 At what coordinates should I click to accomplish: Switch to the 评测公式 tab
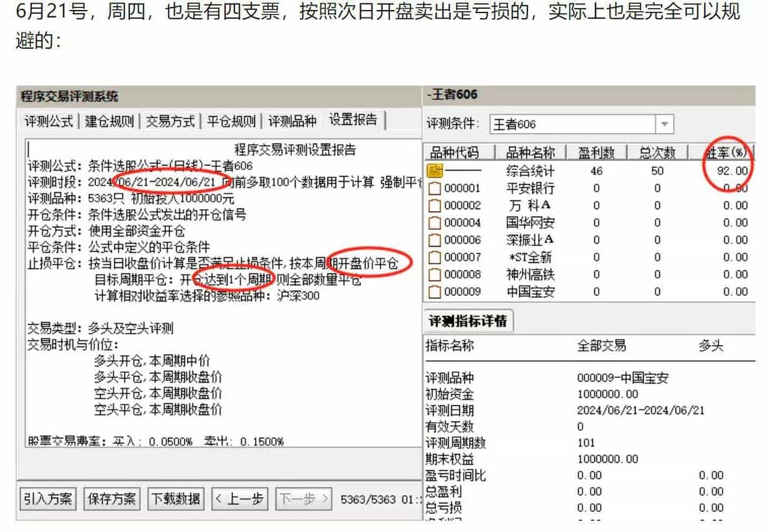coord(49,121)
